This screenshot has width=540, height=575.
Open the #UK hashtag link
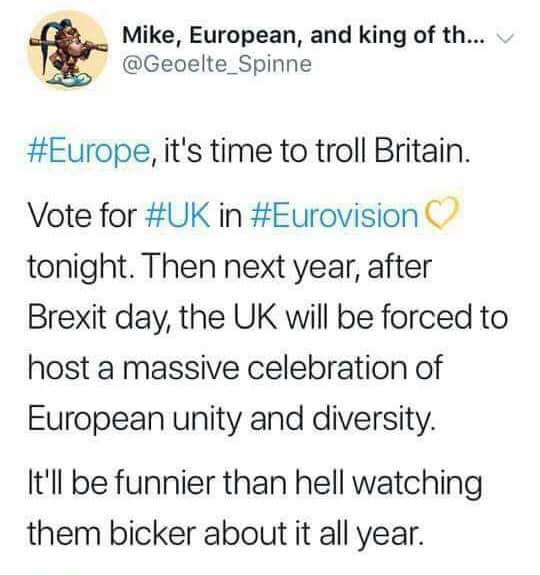click(x=177, y=216)
